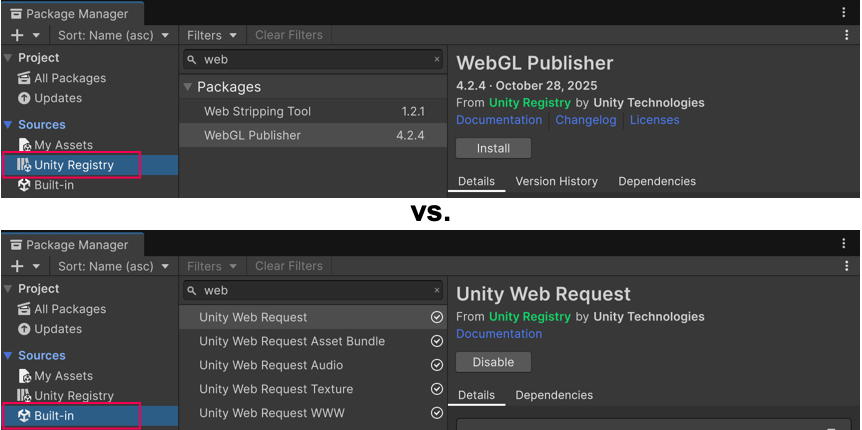Collapse the Sources section in top window
Image resolution: width=862 pixels, height=430 pixels.
click(x=8, y=125)
